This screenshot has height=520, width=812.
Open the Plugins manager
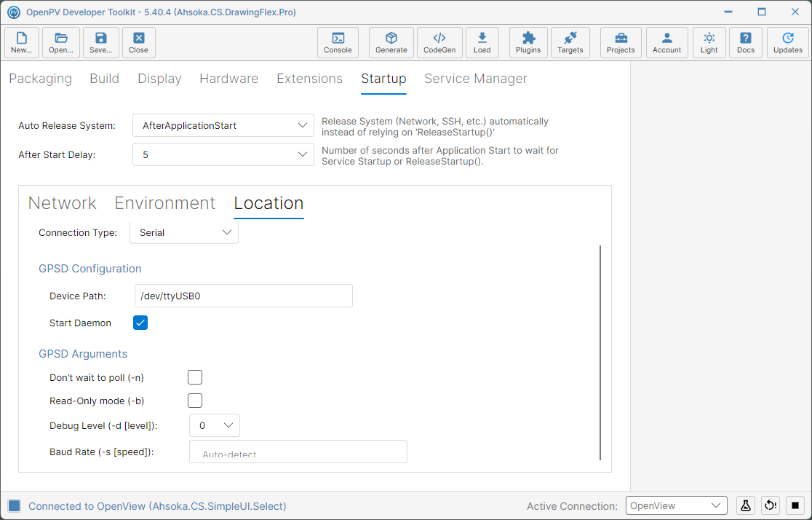[528, 42]
